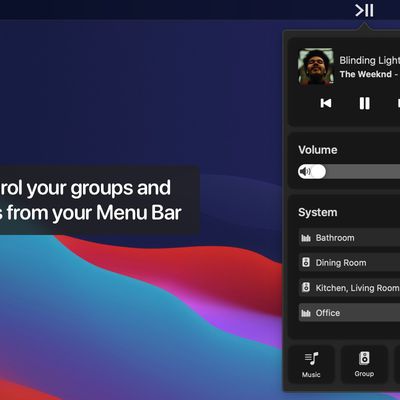Click the play/pause menu bar icon
The width and height of the screenshot is (400, 400).
[364, 11]
